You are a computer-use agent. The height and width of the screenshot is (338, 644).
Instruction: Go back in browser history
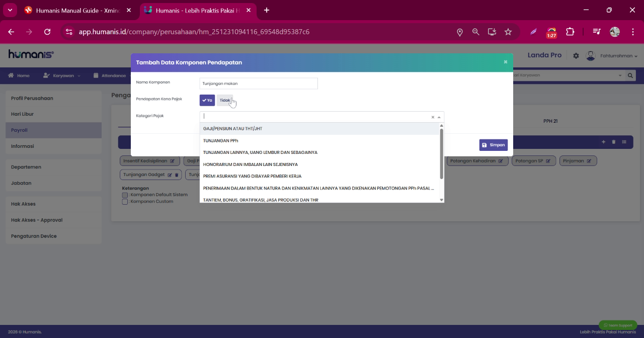[x=11, y=32]
